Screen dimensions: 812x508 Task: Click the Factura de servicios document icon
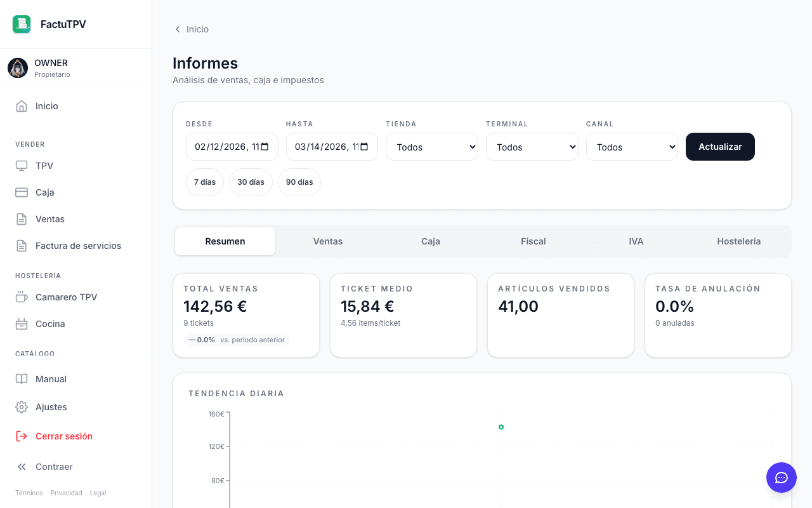click(22, 246)
